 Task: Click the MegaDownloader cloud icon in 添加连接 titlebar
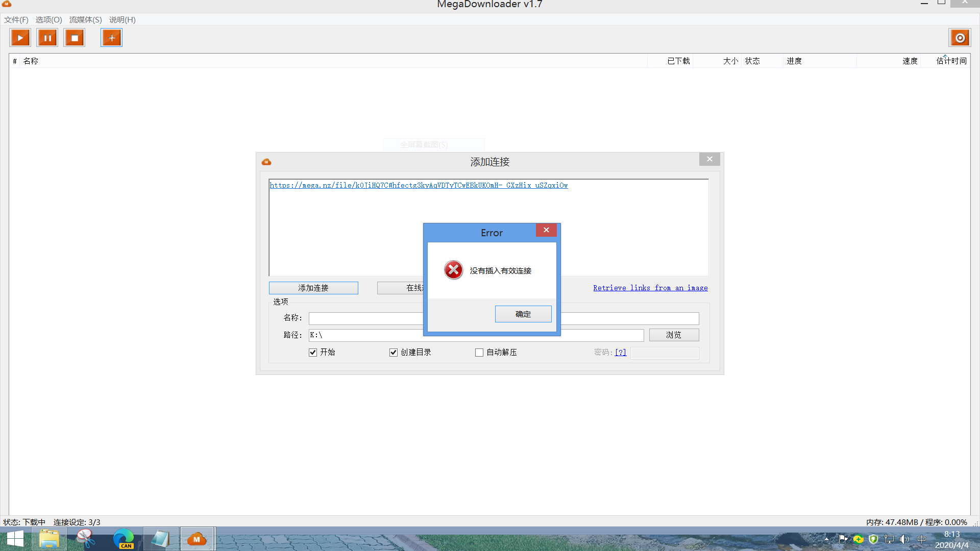266,162
